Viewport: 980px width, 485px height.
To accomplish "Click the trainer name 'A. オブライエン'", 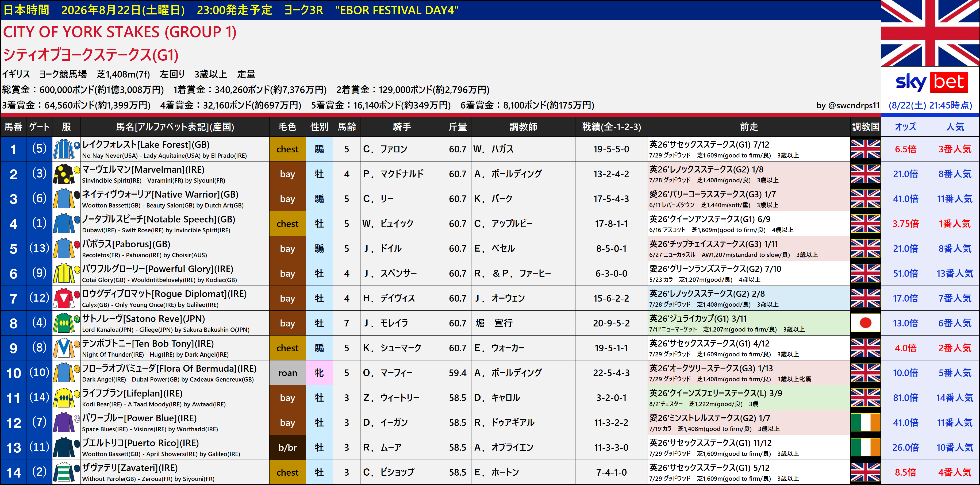I will (x=504, y=447).
